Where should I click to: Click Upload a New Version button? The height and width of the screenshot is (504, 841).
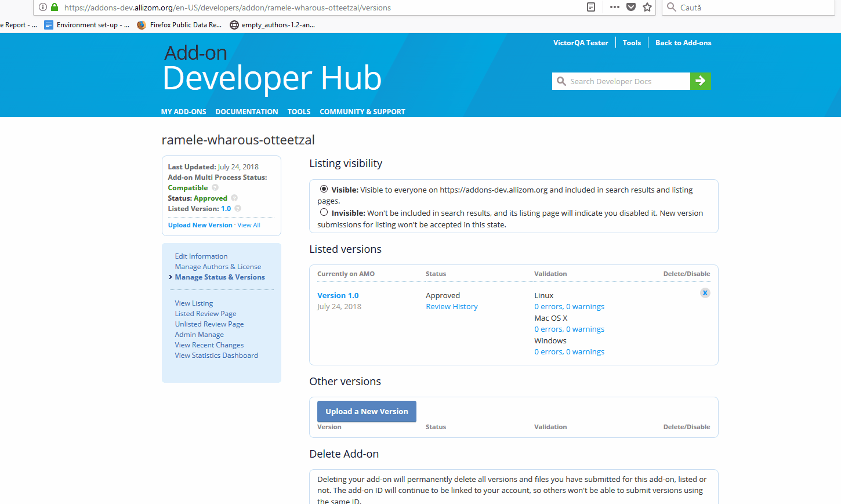pyautogui.click(x=367, y=411)
